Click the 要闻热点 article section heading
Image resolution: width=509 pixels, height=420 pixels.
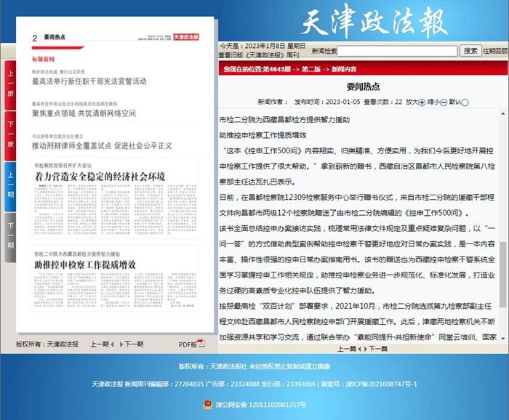[364, 86]
